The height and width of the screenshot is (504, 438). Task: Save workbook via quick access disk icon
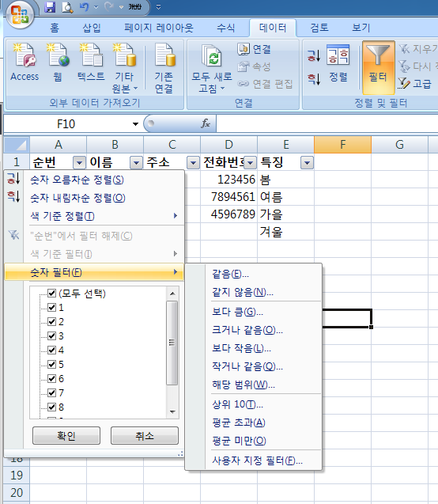tap(50, 7)
